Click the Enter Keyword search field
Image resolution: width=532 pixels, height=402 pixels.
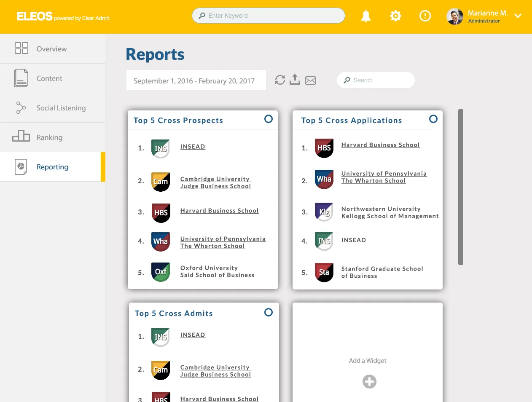pyautogui.click(x=269, y=16)
